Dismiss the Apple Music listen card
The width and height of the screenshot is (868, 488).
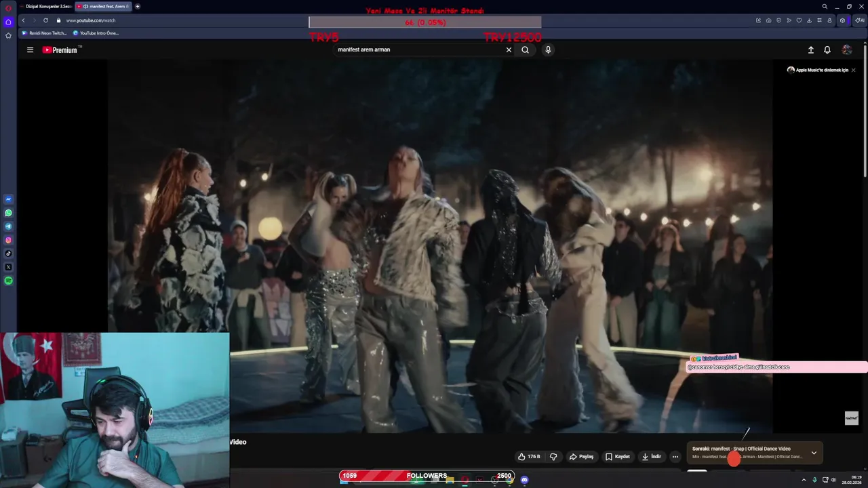coord(853,70)
